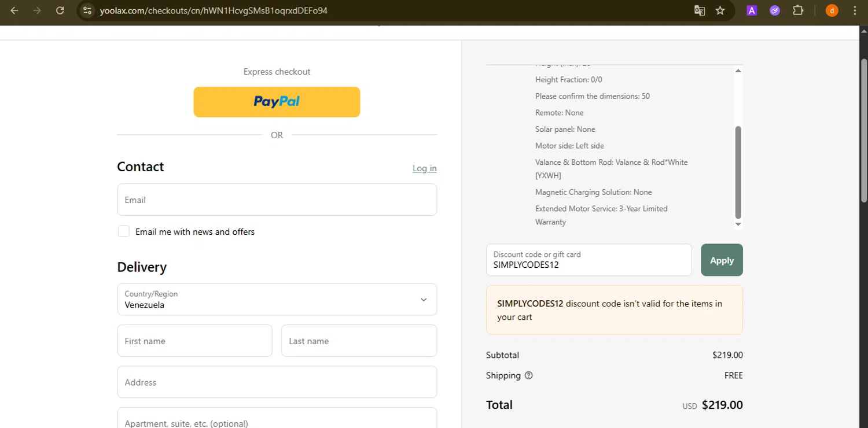The height and width of the screenshot is (428, 868).
Task: Click the Total $219.00 amount
Action: click(x=722, y=405)
